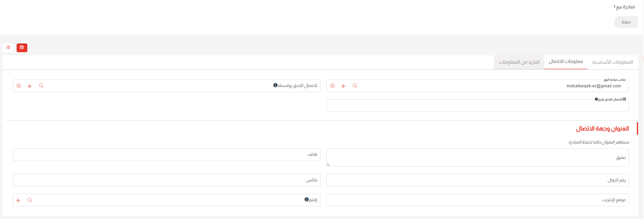Click info icon beside إقليم label
Screen dimensions: 644x219
(x=306, y=200)
